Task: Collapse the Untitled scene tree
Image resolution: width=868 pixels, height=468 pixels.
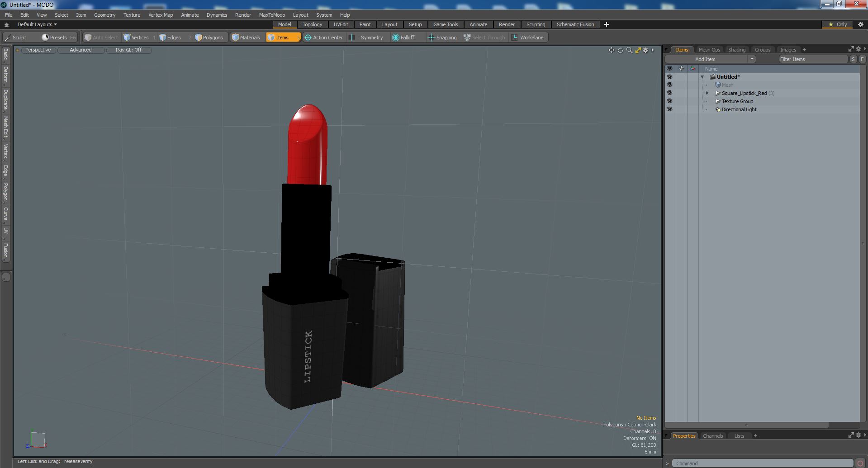Action: [702, 77]
